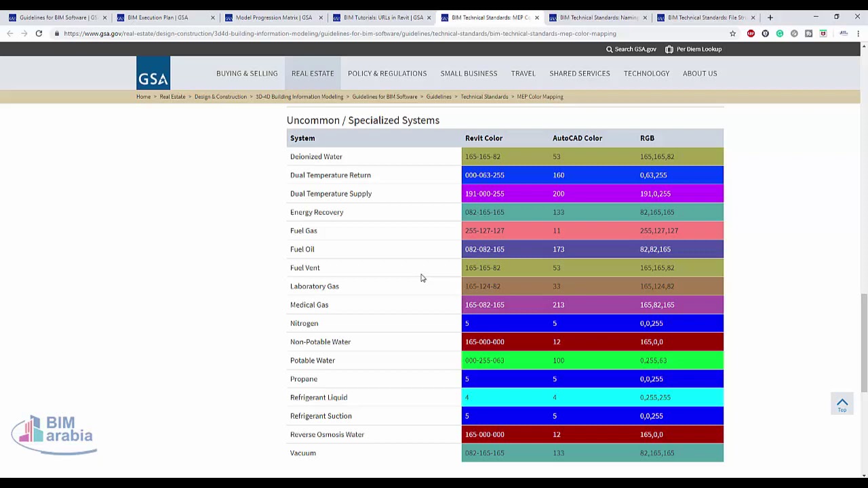Click the browser back arrow
868x488 pixels.
10,33
